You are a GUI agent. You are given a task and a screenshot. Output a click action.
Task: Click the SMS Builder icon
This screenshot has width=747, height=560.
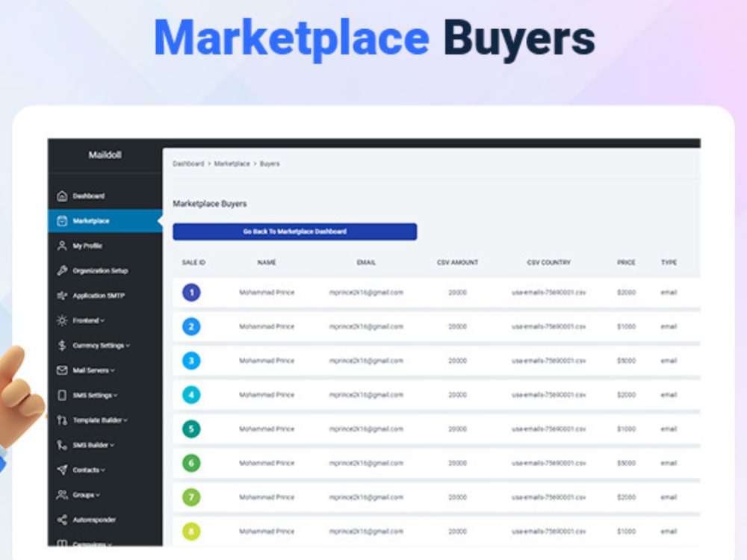point(62,445)
